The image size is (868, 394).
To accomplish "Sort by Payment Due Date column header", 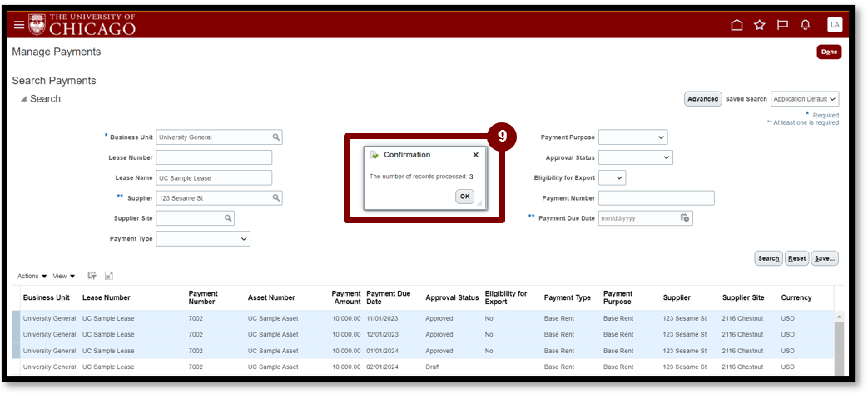I will pos(389,297).
